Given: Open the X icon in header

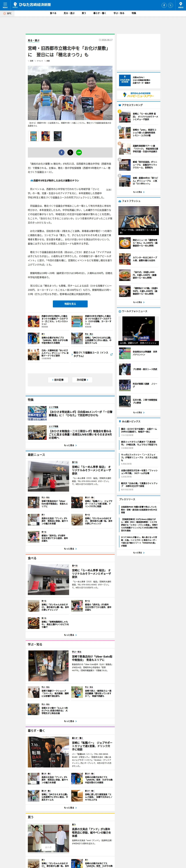Looking at the screenshot, I should click(170, 5).
